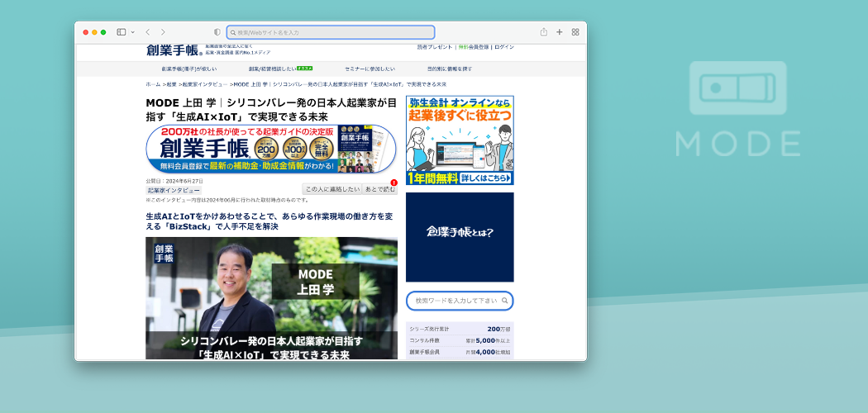Open the 創業手帳とは? navy banner
Image resolution: width=868 pixels, height=413 pixels.
[x=460, y=237]
